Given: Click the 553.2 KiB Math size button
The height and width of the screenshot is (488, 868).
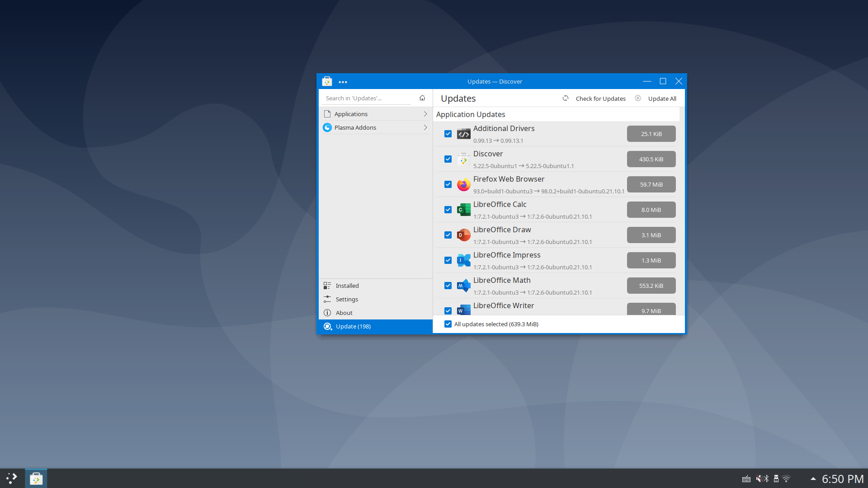Looking at the screenshot, I should (651, 286).
